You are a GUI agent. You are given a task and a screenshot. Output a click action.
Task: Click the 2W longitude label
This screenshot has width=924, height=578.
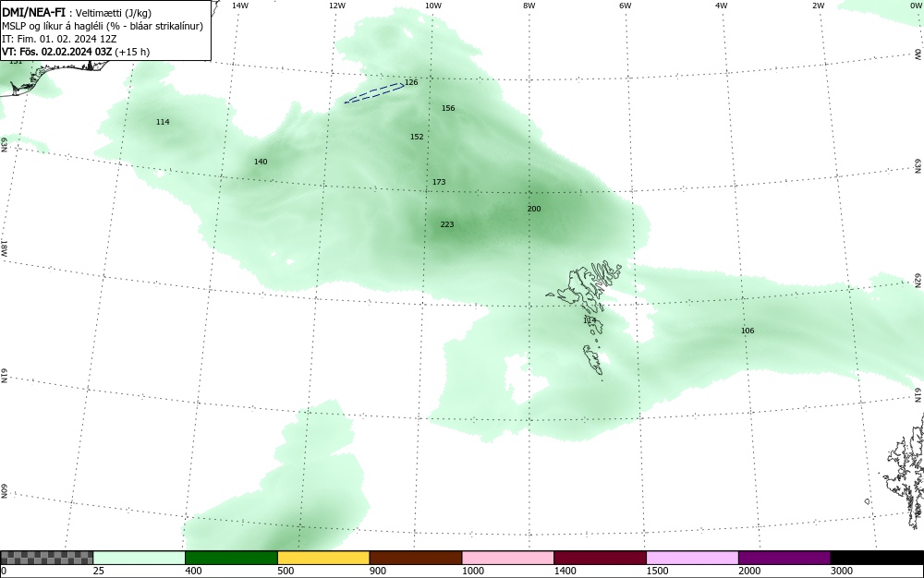click(x=818, y=6)
